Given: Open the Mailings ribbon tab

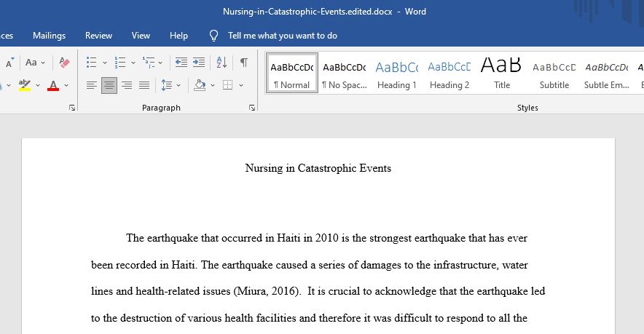Looking at the screenshot, I should click(50, 36).
